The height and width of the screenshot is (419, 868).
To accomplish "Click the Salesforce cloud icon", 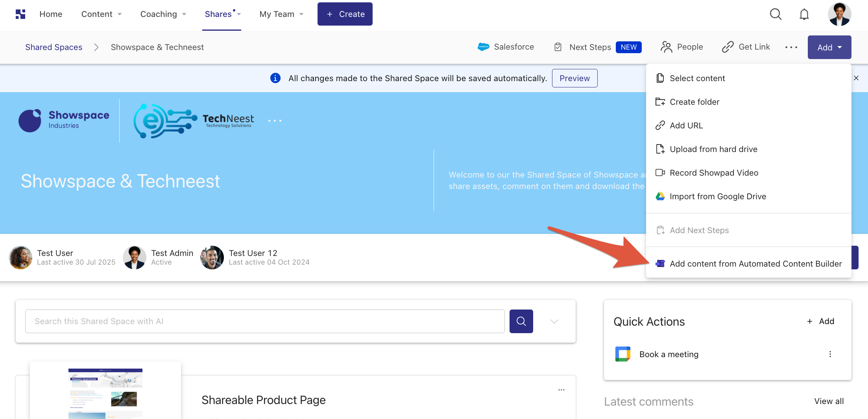I will (x=484, y=47).
